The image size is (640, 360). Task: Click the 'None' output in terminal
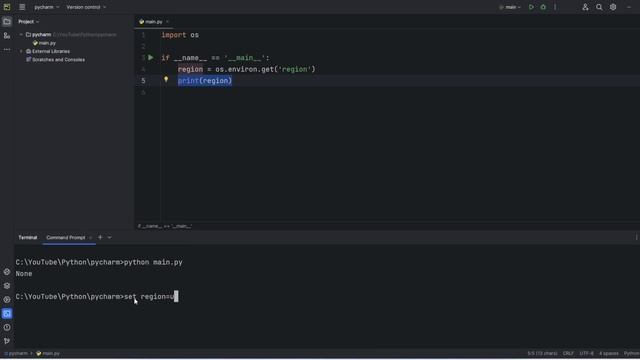point(24,274)
